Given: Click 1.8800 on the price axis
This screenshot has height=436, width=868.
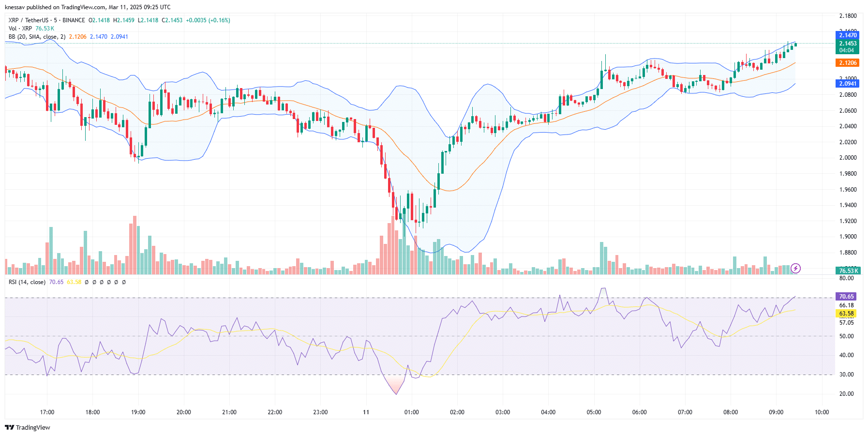Looking at the screenshot, I should [848, 253].
